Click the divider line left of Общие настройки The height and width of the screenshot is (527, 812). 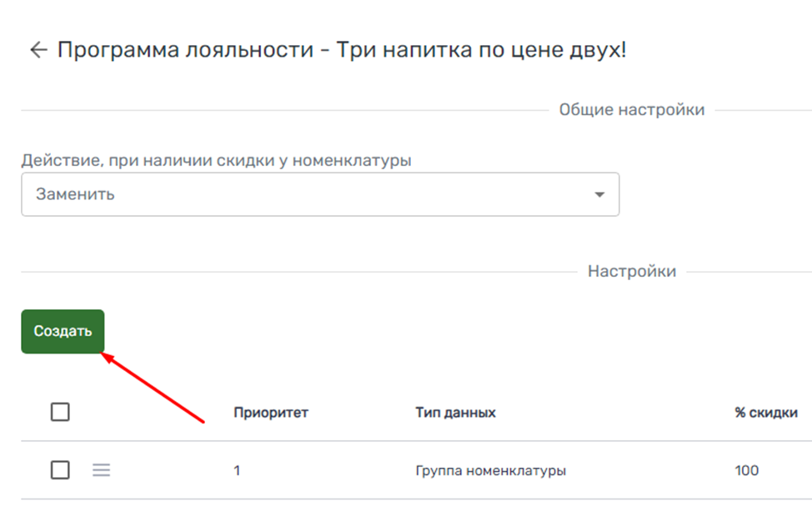pos(283,110)
